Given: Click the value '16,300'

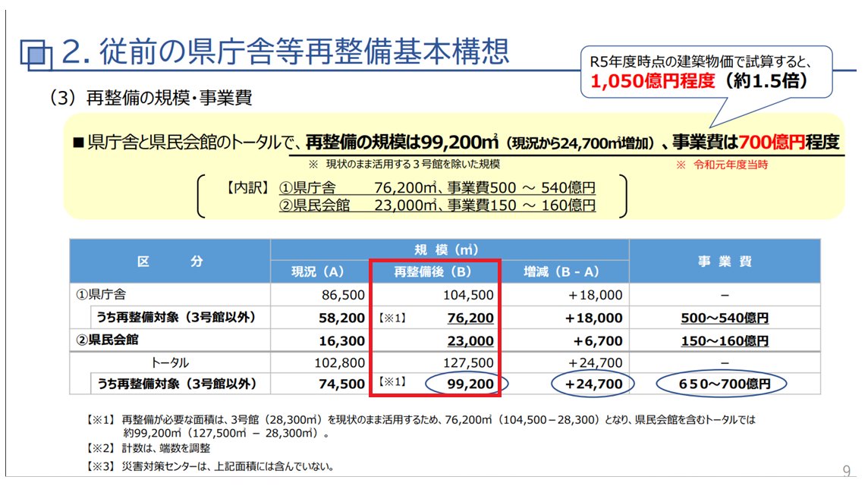Looking at the screenshot, I should [341, 341].
